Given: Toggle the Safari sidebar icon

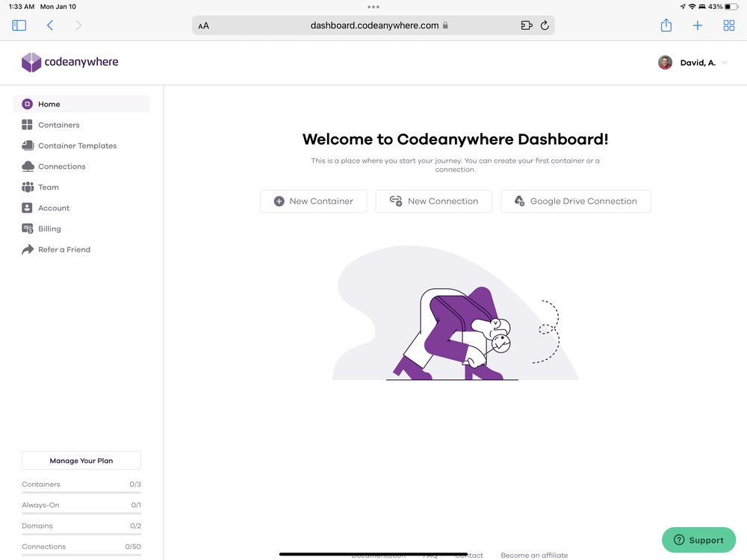Looking at the screenshot, I should [x=19, y=25].
